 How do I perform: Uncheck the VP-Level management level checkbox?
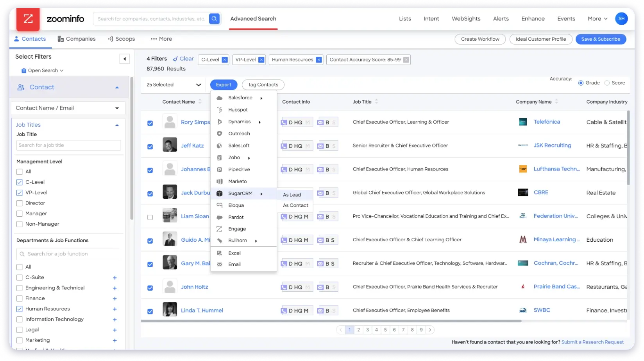coord(20,193)
